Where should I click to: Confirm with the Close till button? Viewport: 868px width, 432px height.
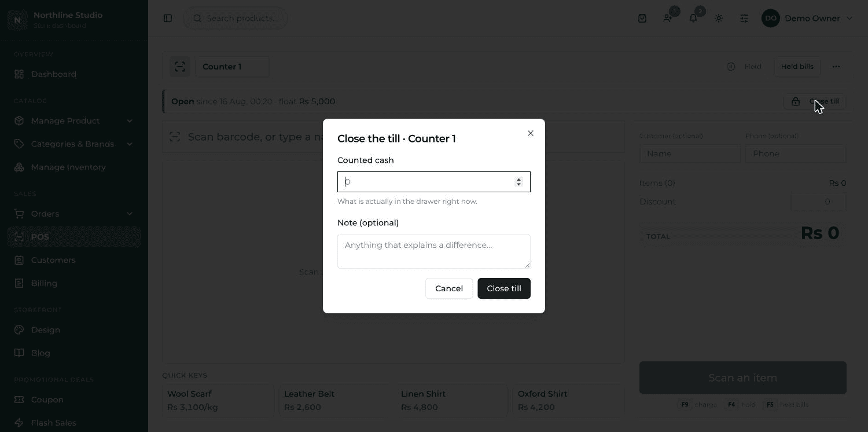coord(504,288)
